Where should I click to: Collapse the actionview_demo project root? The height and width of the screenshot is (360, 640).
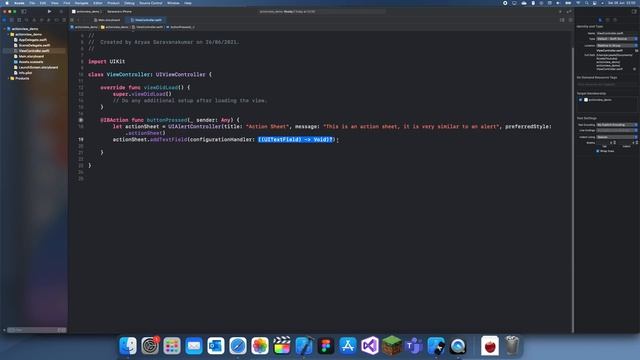(x=4, y=29)
